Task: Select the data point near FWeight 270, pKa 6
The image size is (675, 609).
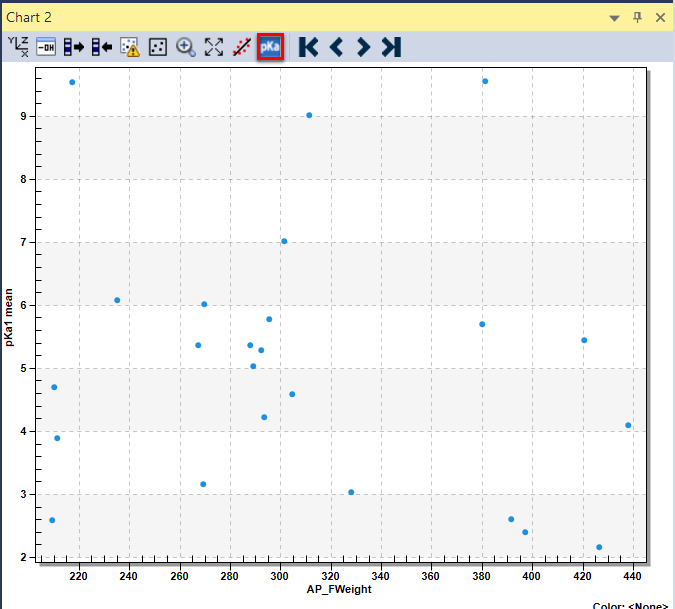Action: point(204,304)
